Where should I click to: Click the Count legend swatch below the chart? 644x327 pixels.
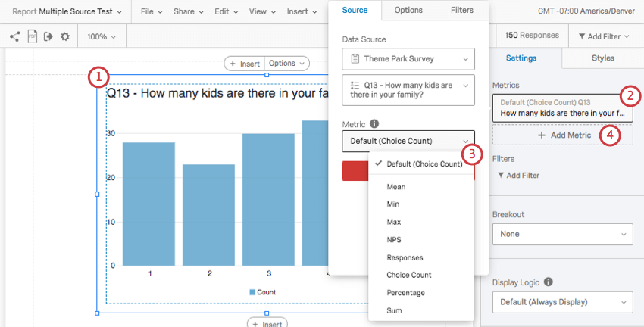pyautogui.click(x=252, y=292)
